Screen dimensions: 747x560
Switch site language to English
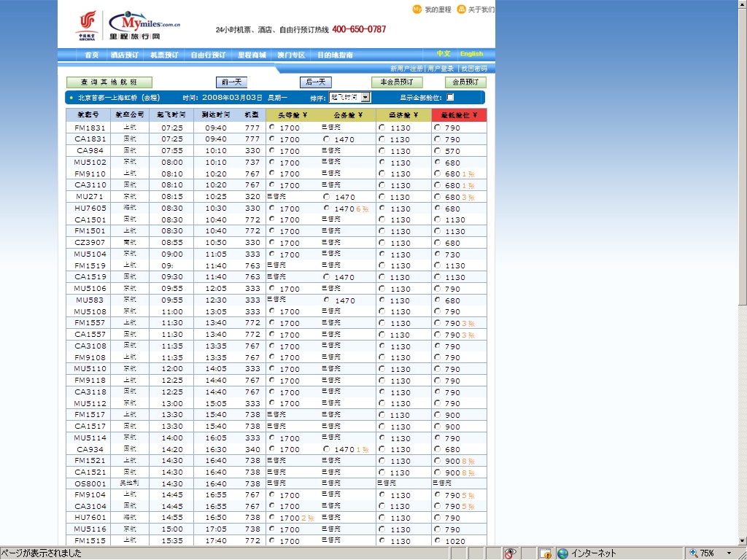471,54
